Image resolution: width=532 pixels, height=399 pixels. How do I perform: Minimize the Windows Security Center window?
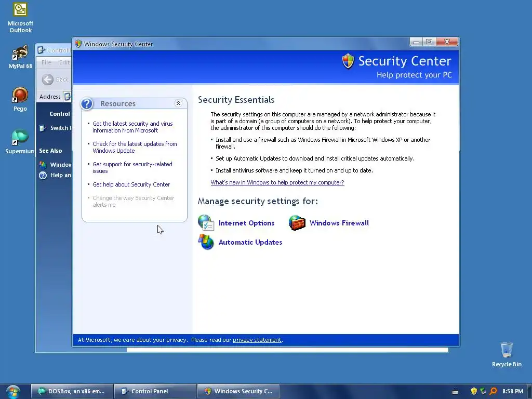tap(416, 42)
